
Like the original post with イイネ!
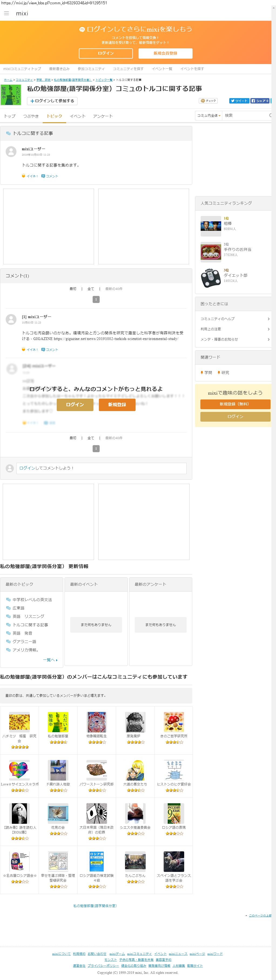coord(30,176)
